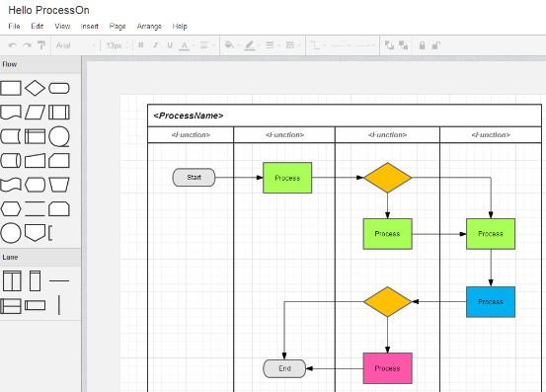Toggle bold text formatting
546x392 pixels.
point(141,45)
